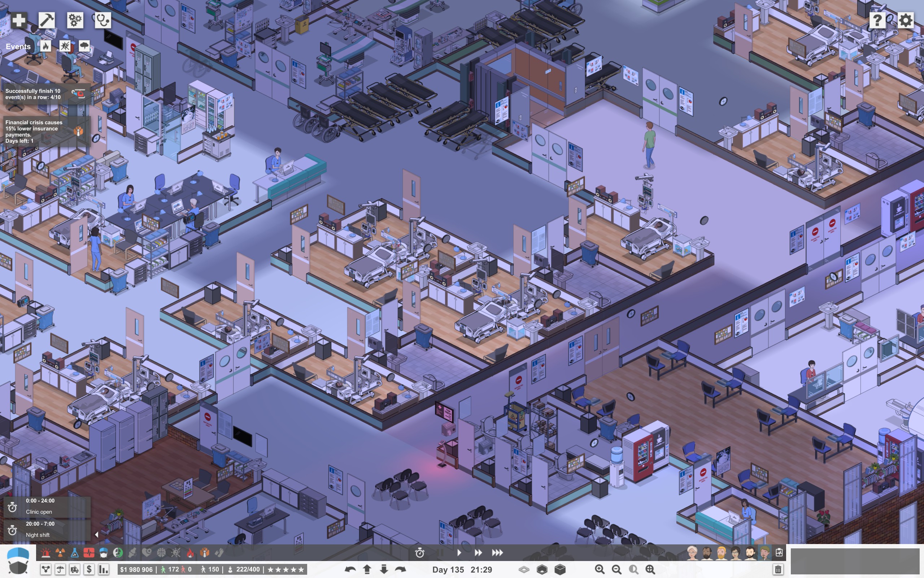Trigger the storm cloud event icon
The image size is (924, 578).
click(x=84, y=46)
